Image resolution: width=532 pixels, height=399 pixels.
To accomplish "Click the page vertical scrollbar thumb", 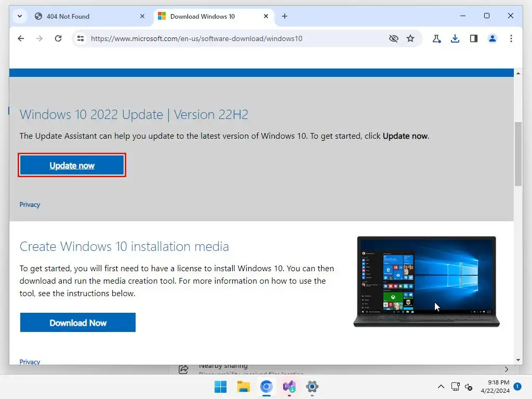I will point(518,154).
